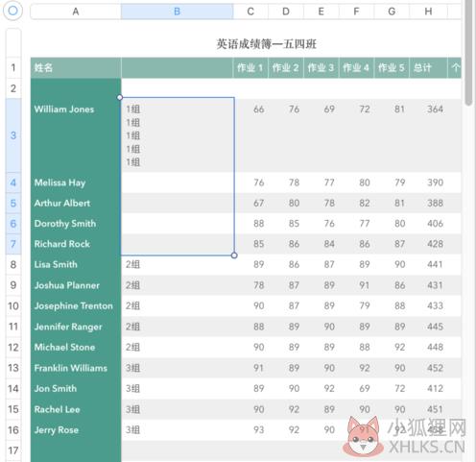Viewport: 476px width, 462px height.
Task: Select column H header
Action: tap(428, 12)
